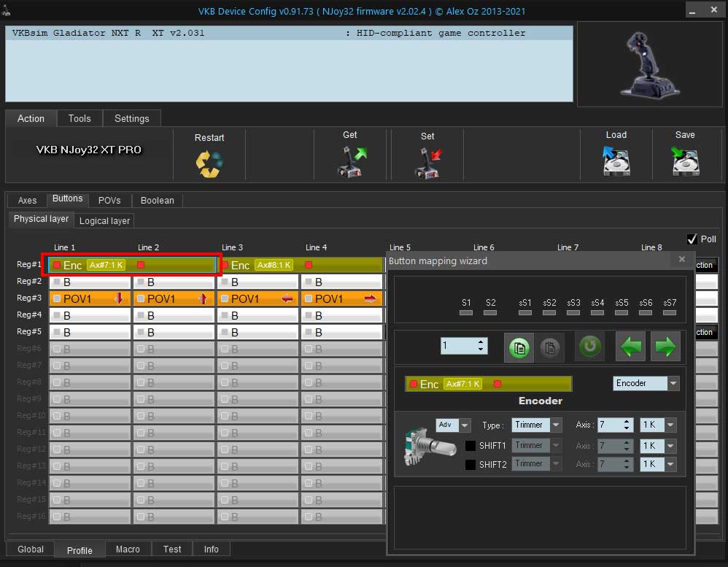Image resolution: width=728 pixels, height=567 pixels.
Task: Enable the SHIFT2 checkbox
Action: (x=471, y=464)
